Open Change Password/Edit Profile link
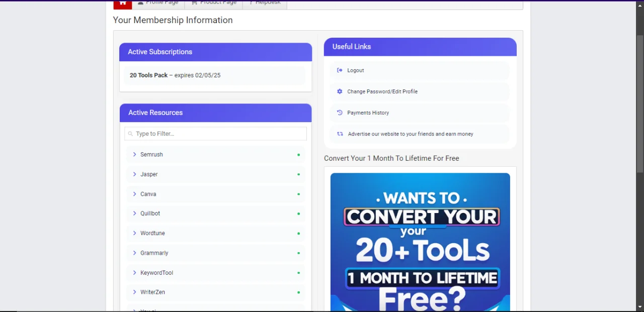Screen dimensions: 644x312 pyautogui.click(x=382, y=91)
